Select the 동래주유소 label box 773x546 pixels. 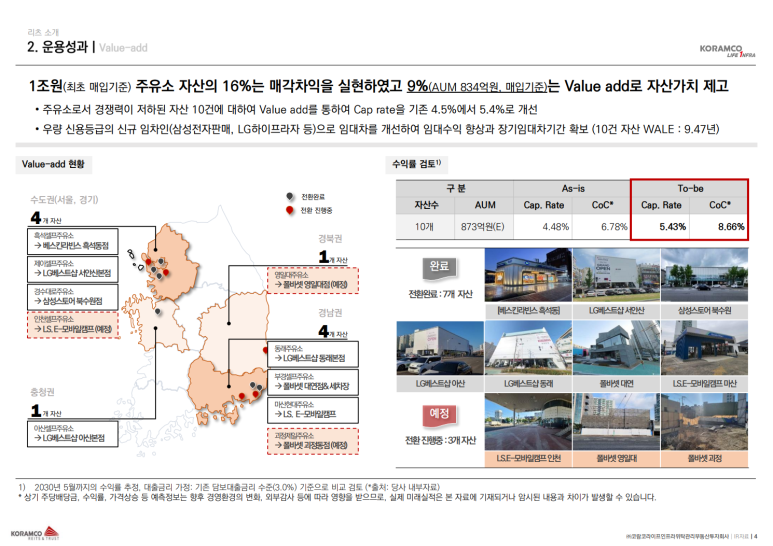(313, 354)
